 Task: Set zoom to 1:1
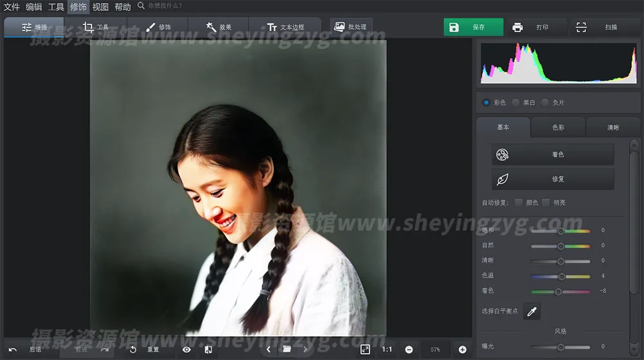point(387,349)
